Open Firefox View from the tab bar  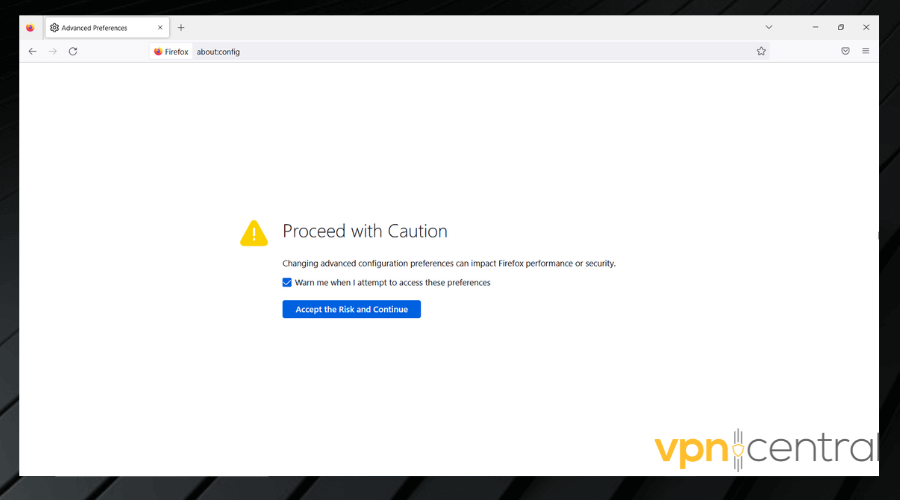pyautogui.click(x=30, y=27)
